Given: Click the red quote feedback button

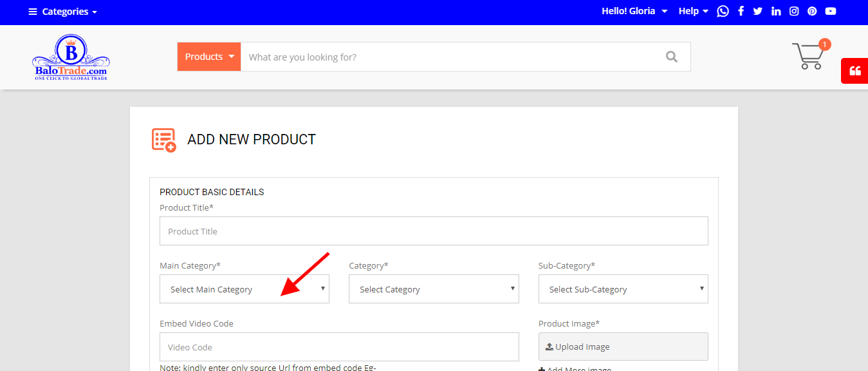Looking at the screenshot, I should pyautogui.click(x=854, y=71).
